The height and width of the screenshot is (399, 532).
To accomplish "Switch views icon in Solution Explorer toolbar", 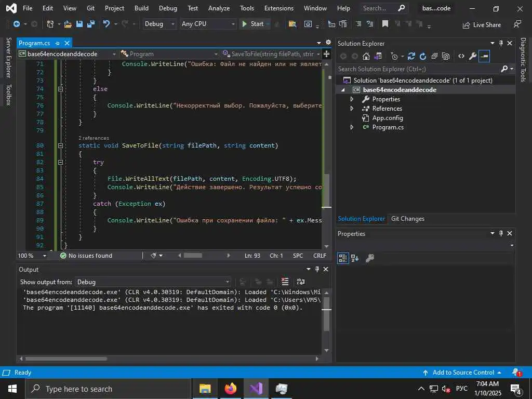I will (x=378, y=56).
